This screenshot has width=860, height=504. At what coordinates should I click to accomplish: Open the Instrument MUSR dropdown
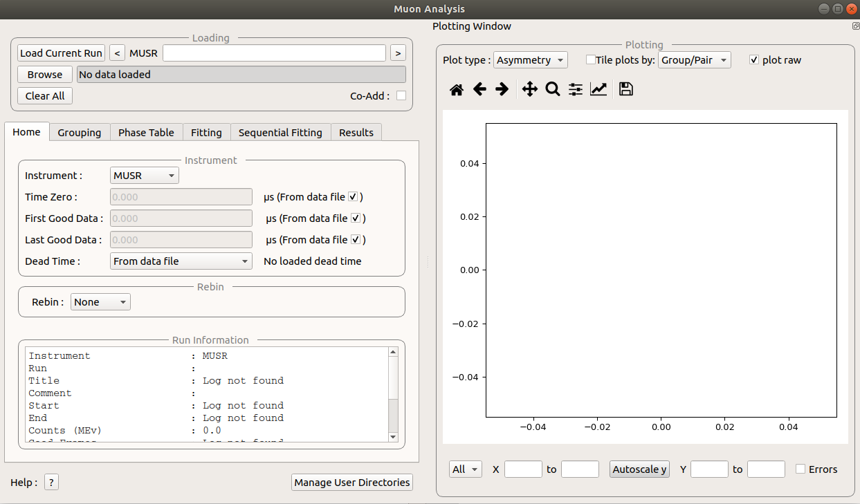click(144, 176)
